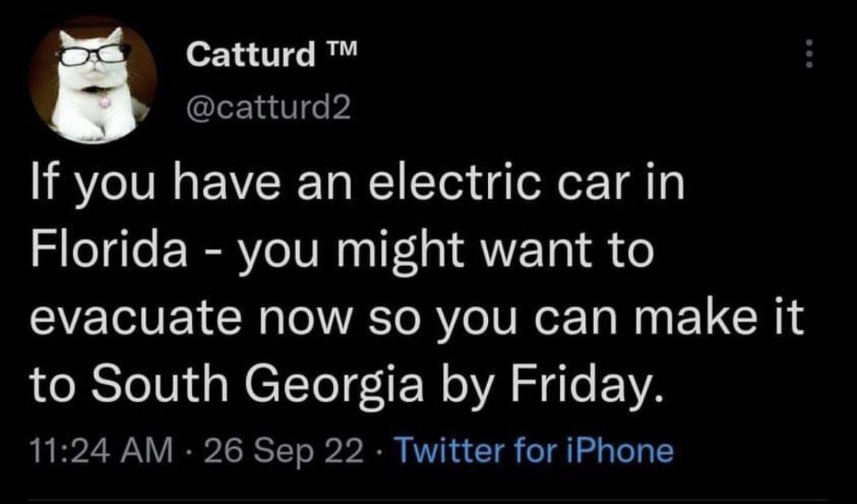Viewport: 857px width, 504px height.
Task: Click the cat's pink collar tag in avatar
Action: [x=104, y=102]
